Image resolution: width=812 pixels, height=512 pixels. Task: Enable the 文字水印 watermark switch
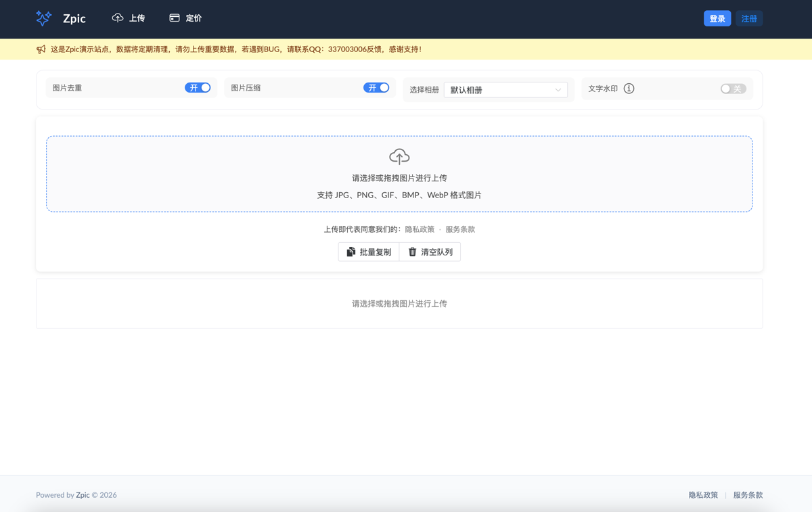pos(733,89)
